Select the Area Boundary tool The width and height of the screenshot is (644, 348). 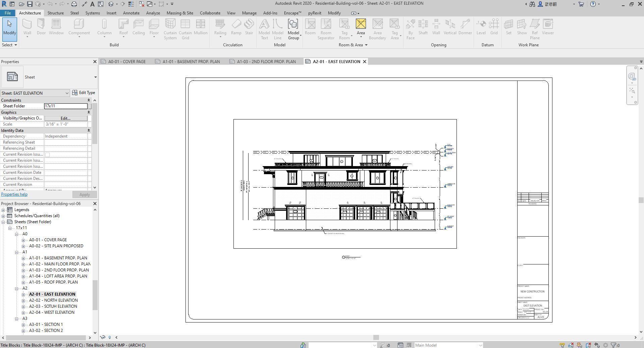[x=377, y=29]
